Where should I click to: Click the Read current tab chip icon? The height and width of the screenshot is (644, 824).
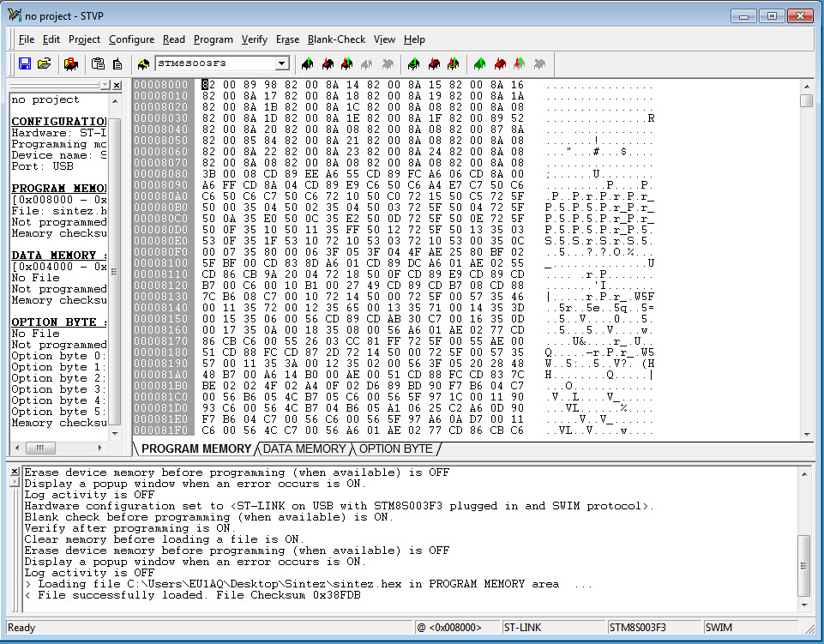point(307,63)
